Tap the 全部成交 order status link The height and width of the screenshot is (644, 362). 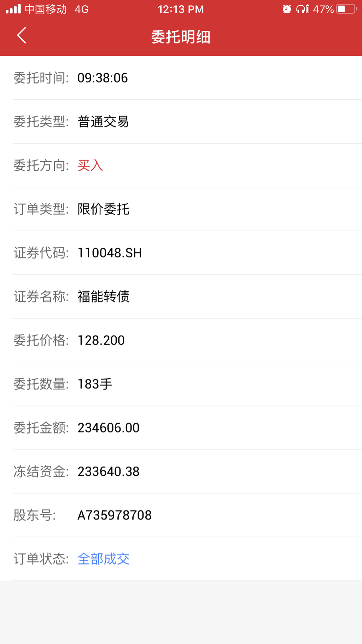tap(103, 559)
